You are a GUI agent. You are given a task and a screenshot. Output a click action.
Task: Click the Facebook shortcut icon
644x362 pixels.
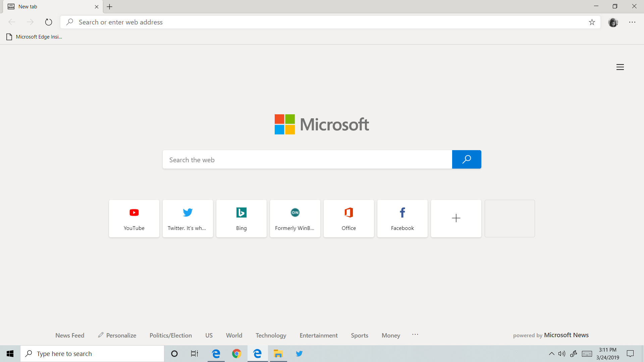coord(402,218)
